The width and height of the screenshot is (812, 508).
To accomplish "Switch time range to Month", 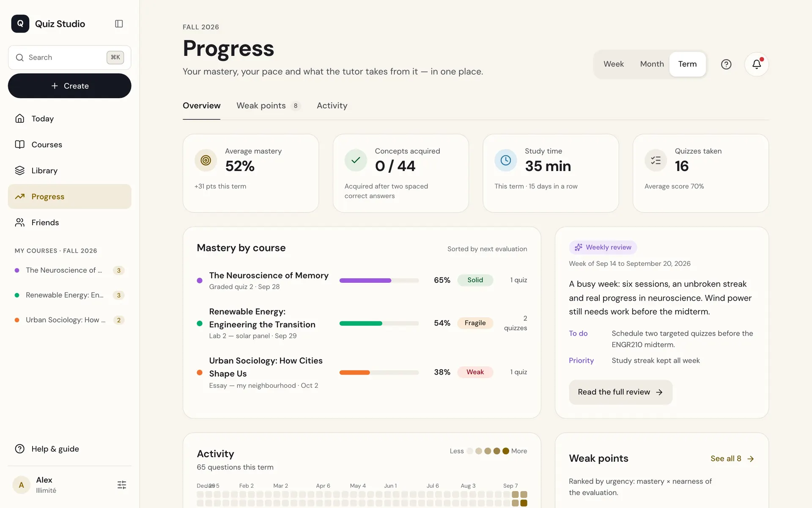I will coord(652,64).
